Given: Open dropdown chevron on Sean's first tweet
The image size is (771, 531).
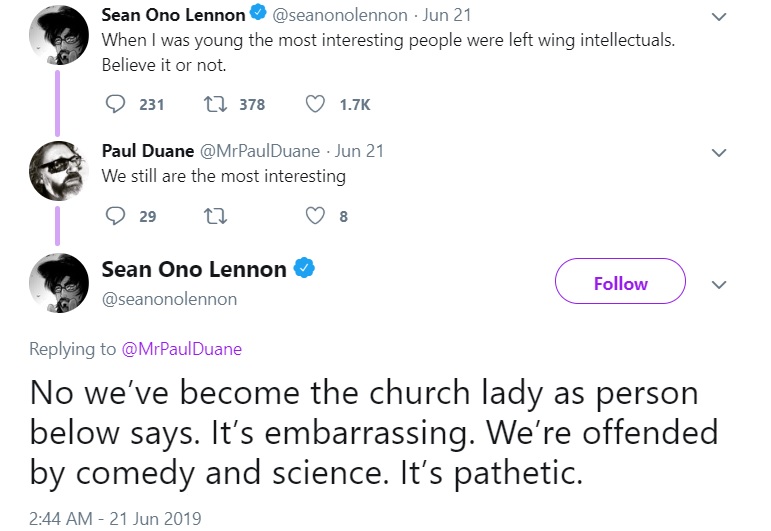Looking at the screenshot, I should pos(718,17).
